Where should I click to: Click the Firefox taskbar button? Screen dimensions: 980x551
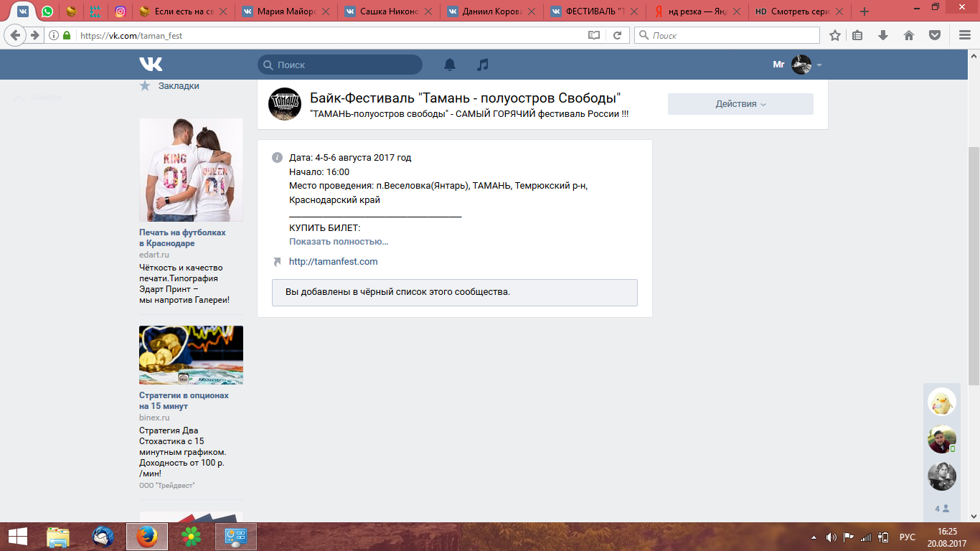coord(147,537)
